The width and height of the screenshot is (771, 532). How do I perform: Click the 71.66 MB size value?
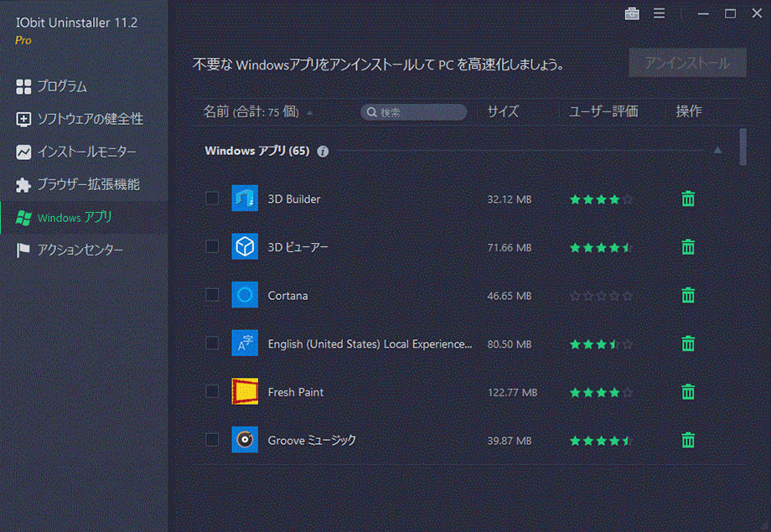coord(510,247)
